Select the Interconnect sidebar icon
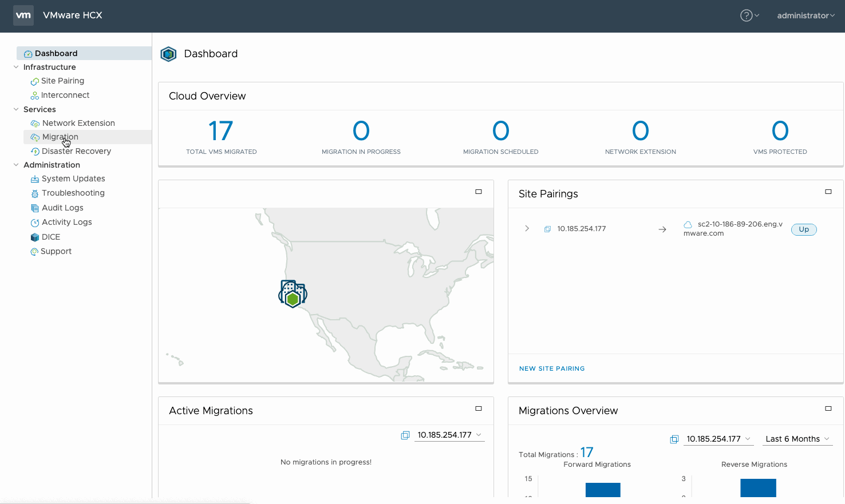 (x=35, y=95)
